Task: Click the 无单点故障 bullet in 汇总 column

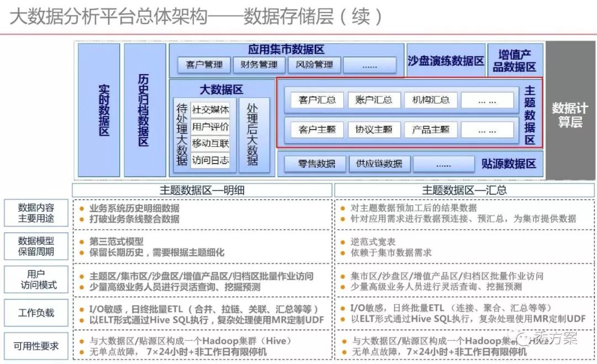Action: [x=439, y=352]
